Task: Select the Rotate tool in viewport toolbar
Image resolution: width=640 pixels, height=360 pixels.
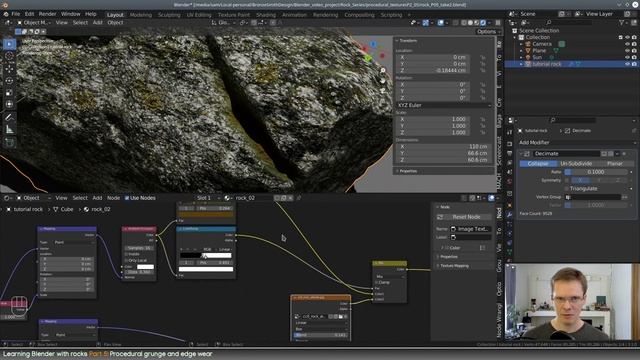Action: (9, 80)
